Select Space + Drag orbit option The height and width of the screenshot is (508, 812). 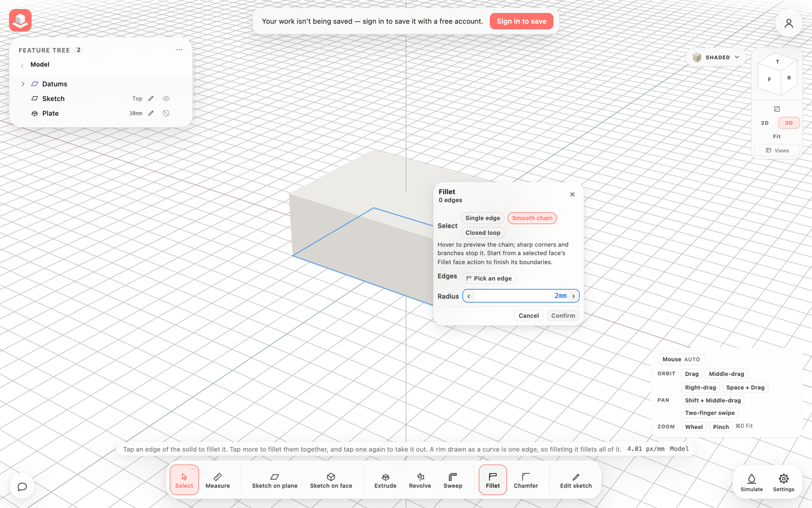click(745, 388)
